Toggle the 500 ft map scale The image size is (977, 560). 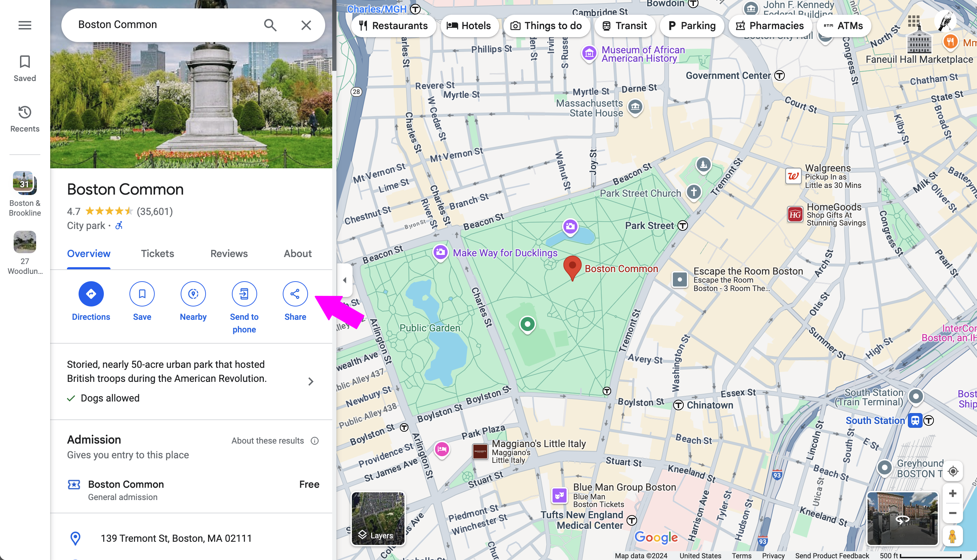921,556
